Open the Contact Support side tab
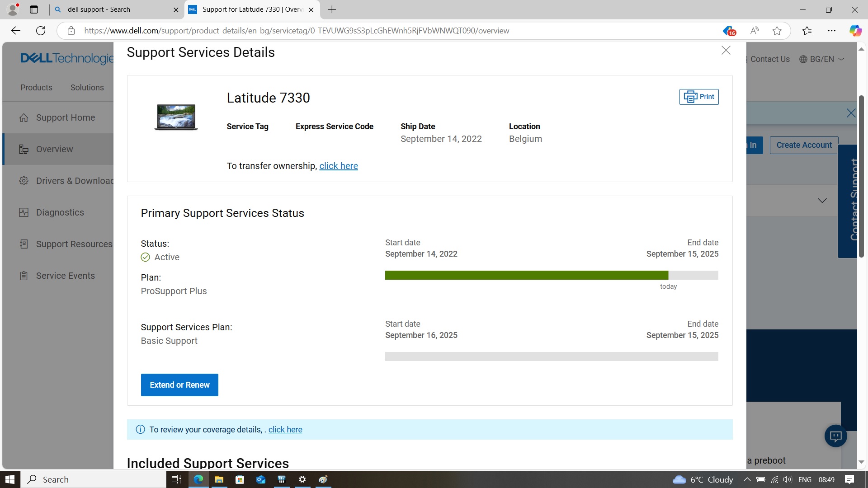The image size is (868, 488). [x=848, y=201]
